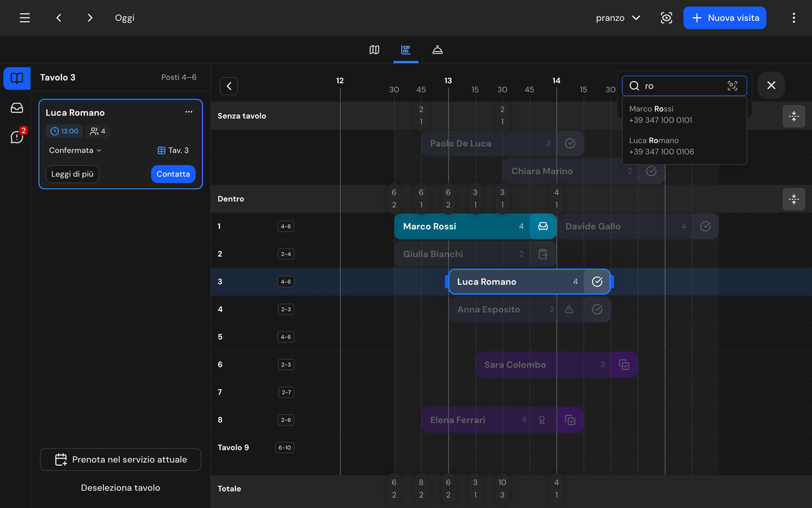This screenshot has width=812, height=508.
Task: Select the Davide Gallo reservation block
Action: tap(638, 226)
